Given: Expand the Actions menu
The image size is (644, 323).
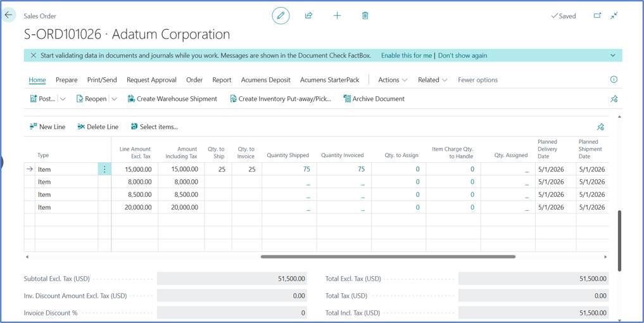Looking at the screenshot, I should (393, 80).
